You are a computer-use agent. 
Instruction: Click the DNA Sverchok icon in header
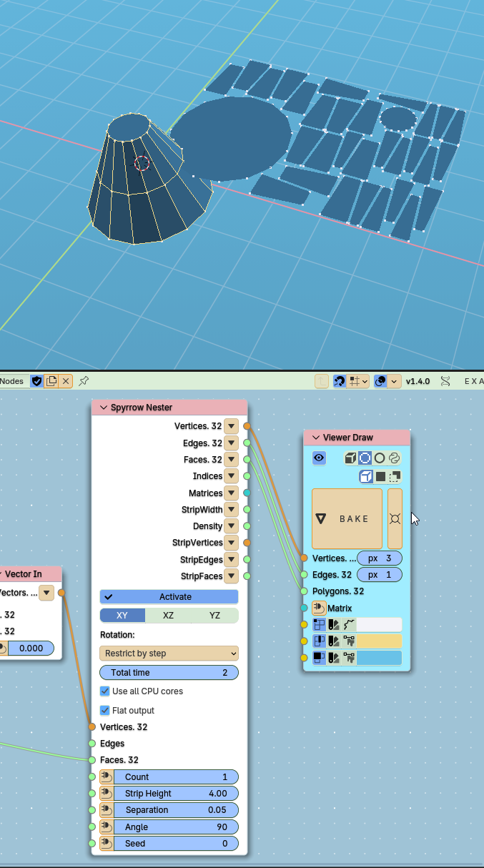[x=445, y=381]
